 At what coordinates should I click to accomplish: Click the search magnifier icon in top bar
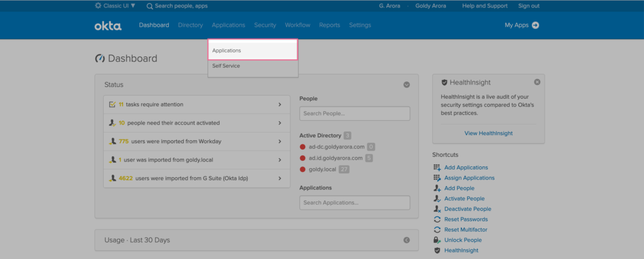[x=150, y=6]
